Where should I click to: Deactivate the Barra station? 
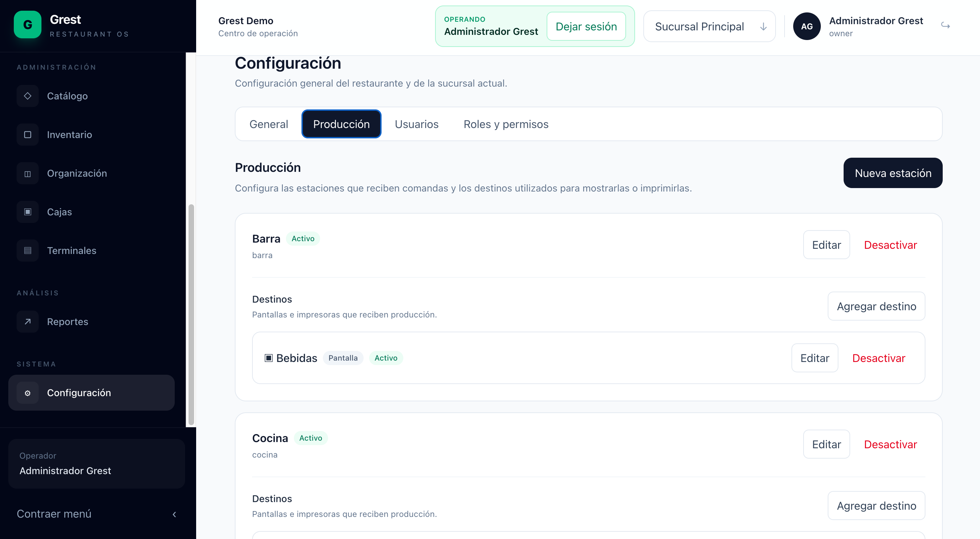tap(890, 245)
